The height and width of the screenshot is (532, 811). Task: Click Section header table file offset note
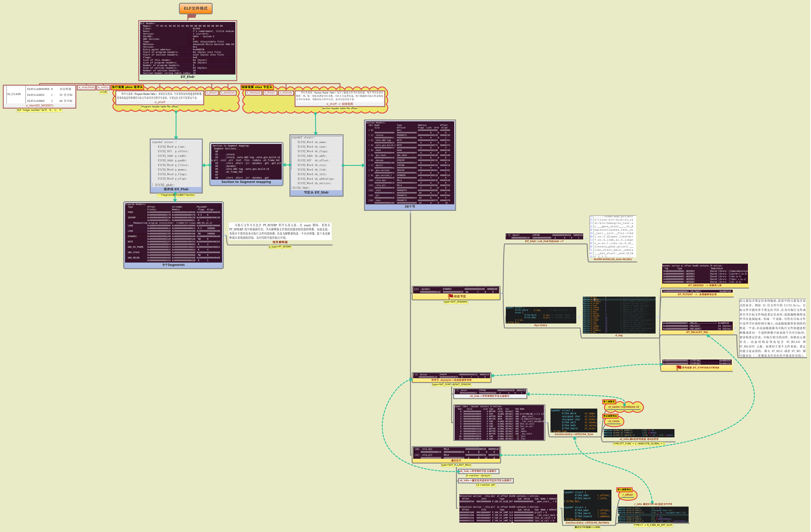[x=340, y=109]
